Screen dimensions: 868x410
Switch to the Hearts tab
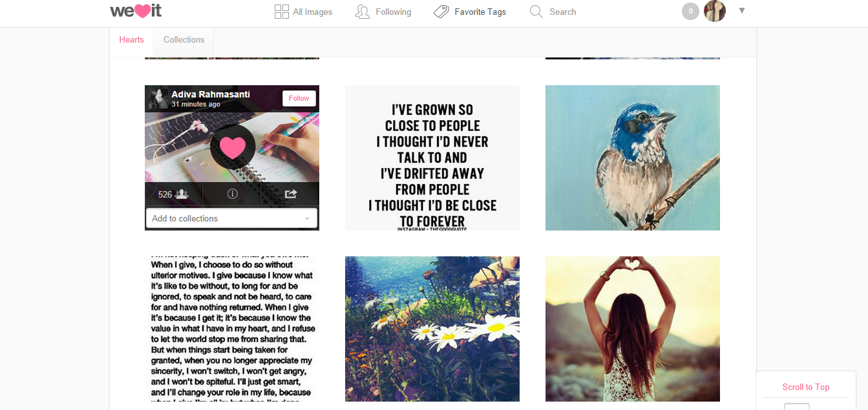[x=131, y=39]
